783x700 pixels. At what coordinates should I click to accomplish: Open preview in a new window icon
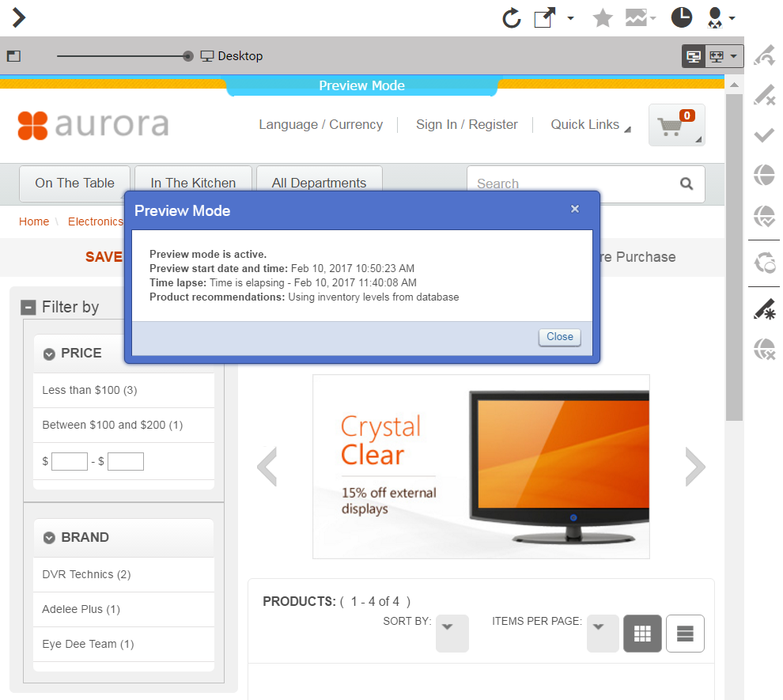pos(543,17)
